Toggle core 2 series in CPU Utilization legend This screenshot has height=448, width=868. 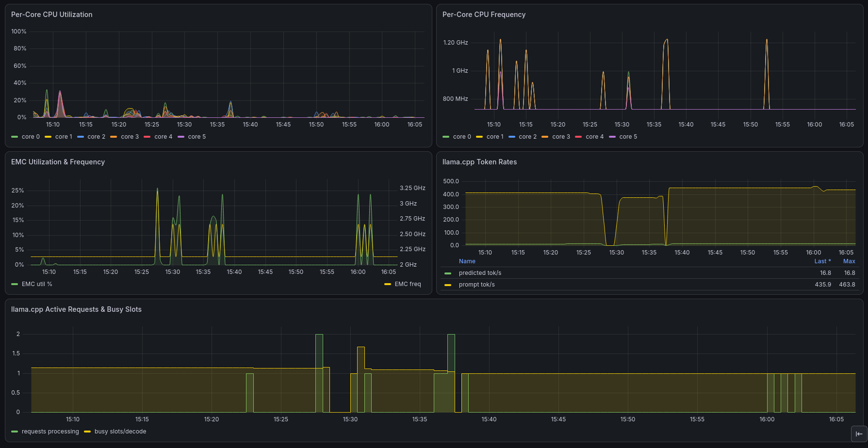[97, 137]
